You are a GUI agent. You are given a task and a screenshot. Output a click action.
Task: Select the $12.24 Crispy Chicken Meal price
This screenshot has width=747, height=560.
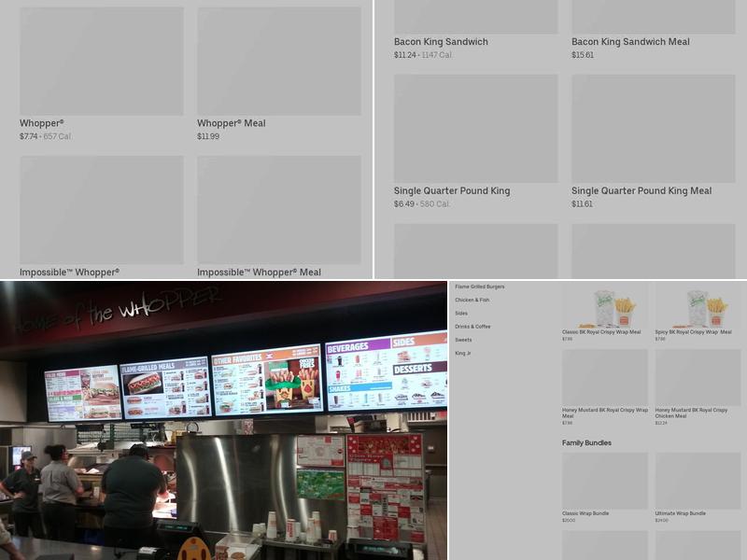tap(661, 423)
